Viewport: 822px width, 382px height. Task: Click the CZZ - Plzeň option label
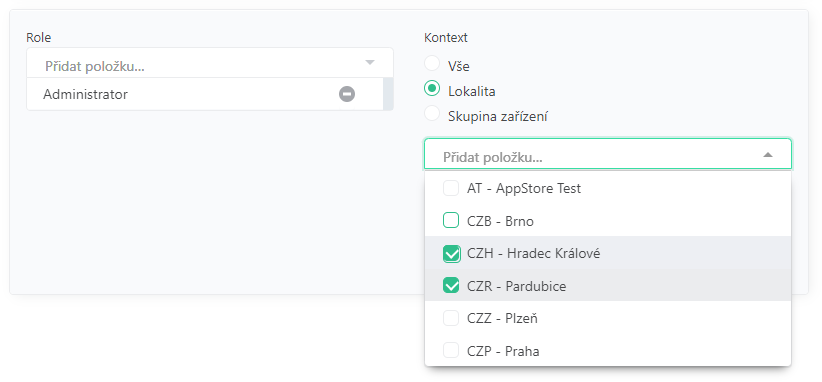(x=502, y=318)
